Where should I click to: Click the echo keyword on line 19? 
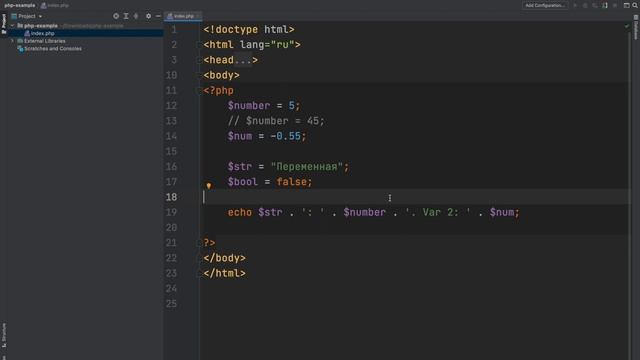(x=240, y=212)
